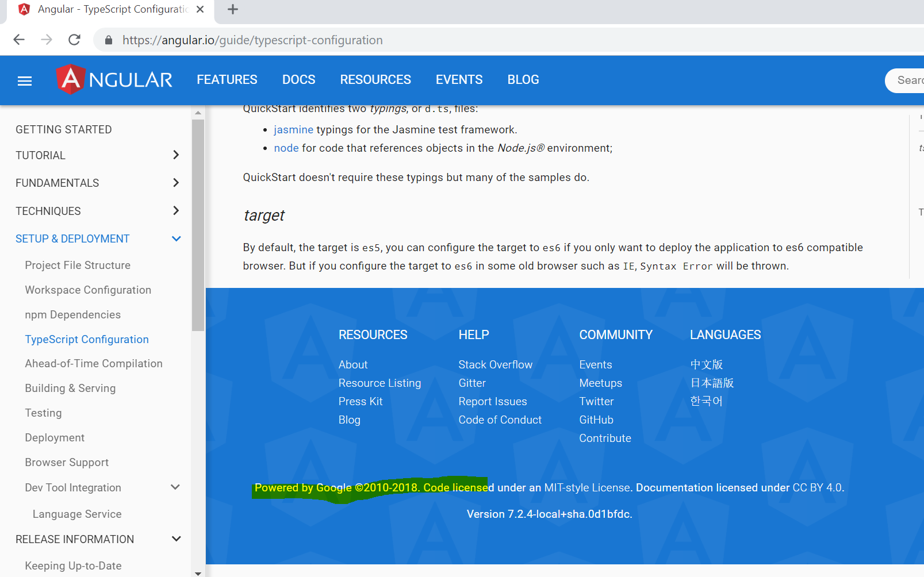
Task: Open the Stack Overflow footer link
Action: tap(496, 365)
